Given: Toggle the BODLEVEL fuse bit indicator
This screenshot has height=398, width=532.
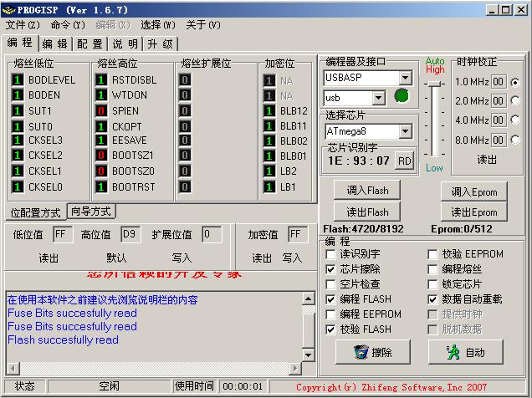Looking at the screenshot, I should point(18,80).
